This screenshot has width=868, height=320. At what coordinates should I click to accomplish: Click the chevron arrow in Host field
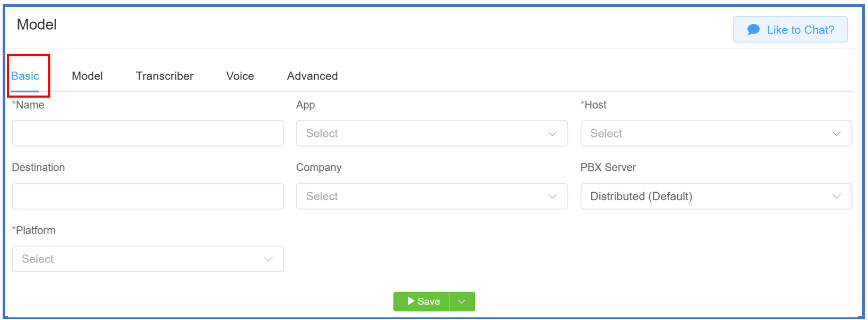[x=836, y=134]
